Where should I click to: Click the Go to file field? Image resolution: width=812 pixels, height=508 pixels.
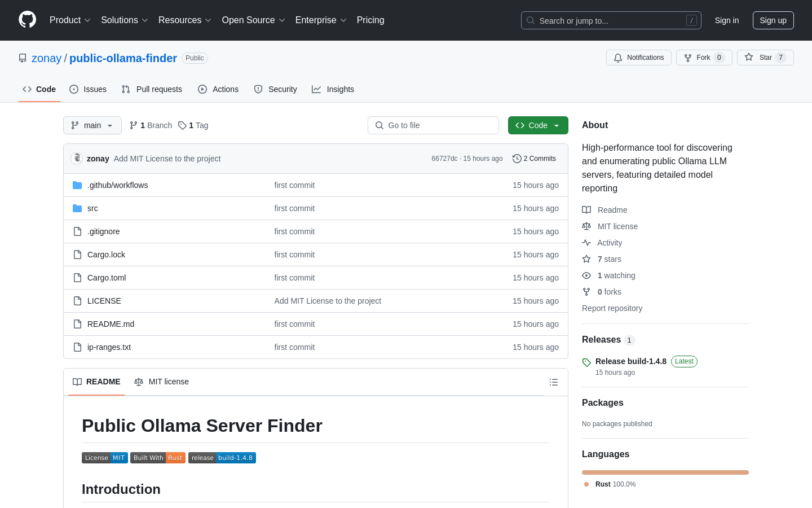[433, 125]
